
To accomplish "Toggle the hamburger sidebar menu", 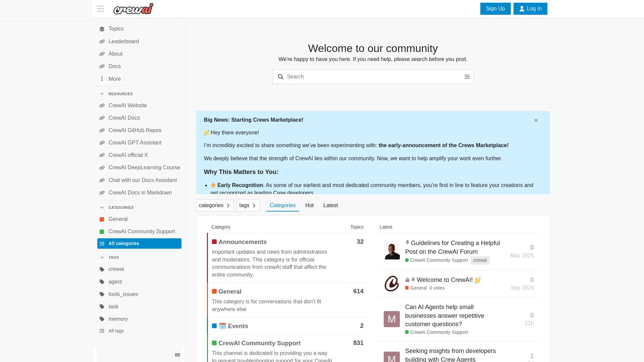I will coord(101,9).
